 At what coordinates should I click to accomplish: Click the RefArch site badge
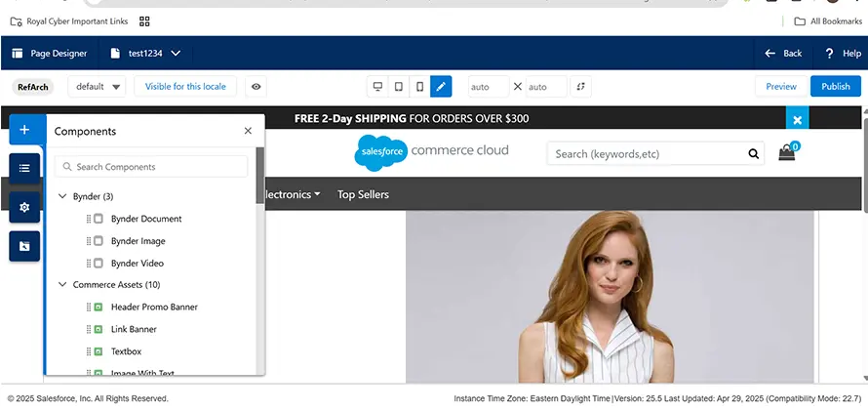(32, 87)
